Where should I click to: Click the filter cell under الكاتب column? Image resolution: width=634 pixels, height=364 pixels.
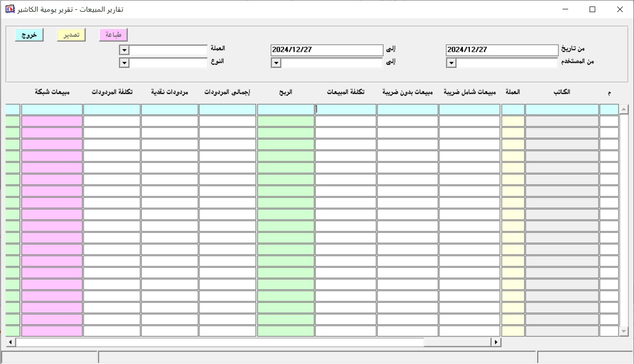tap(562, 110)
